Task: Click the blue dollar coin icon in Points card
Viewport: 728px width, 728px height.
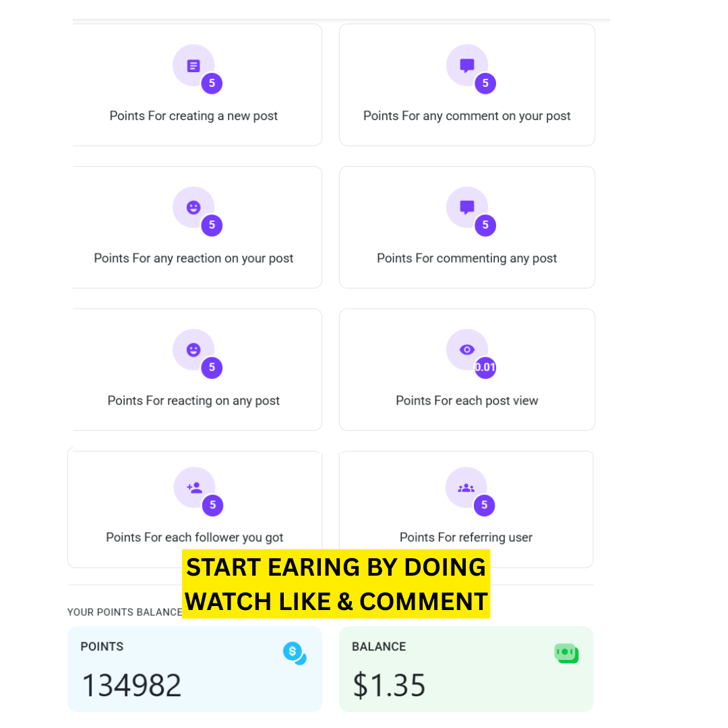Action: (295, 653)
